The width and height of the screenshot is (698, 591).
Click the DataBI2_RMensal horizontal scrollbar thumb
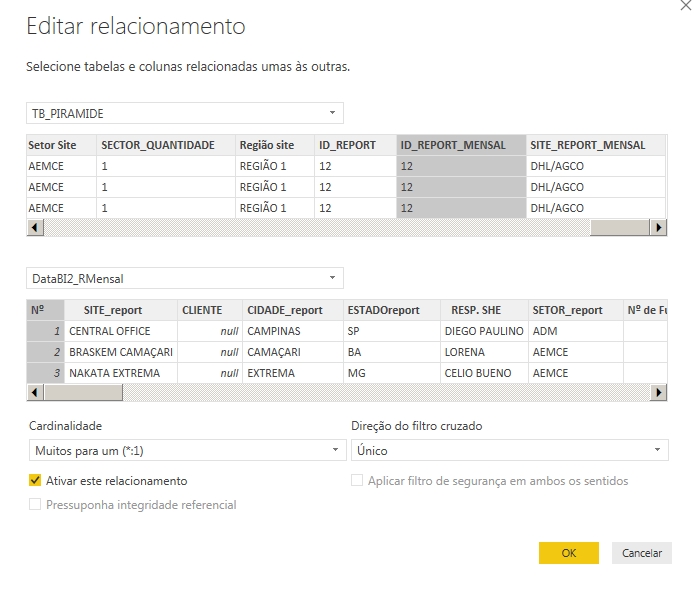click(83, 393)
